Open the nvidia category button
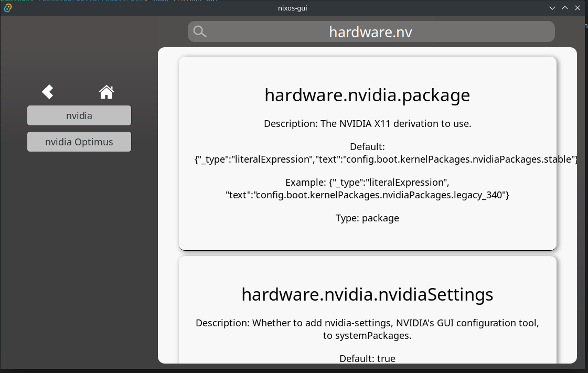 [79, 115]
